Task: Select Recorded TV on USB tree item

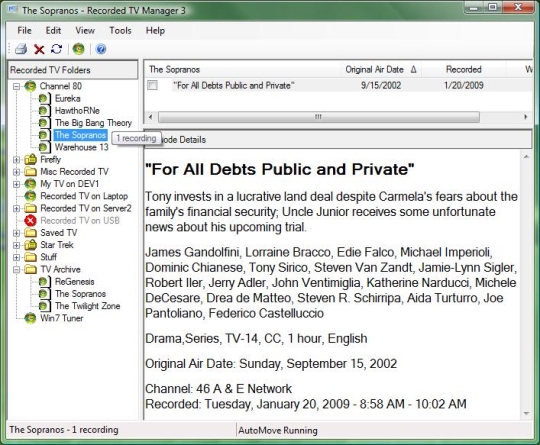Action: click(x=80, y=220)
